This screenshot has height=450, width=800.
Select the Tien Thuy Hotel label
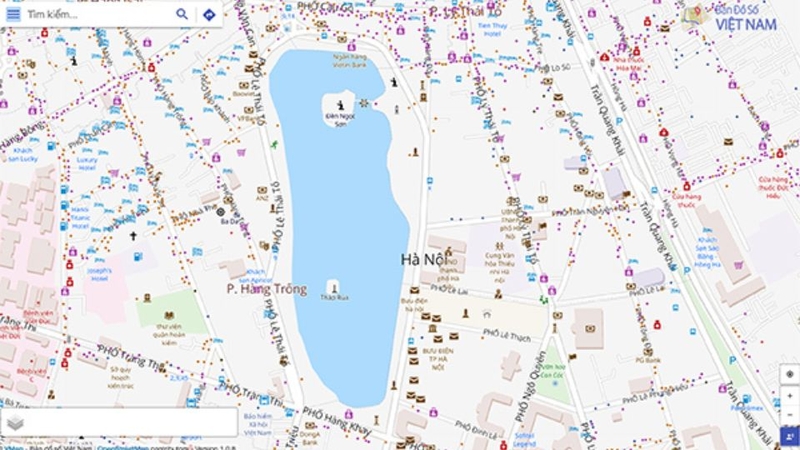click(x=492, y=30)
